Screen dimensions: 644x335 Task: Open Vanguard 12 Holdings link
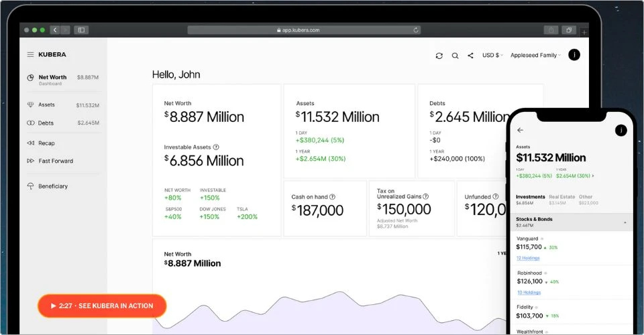528,258
